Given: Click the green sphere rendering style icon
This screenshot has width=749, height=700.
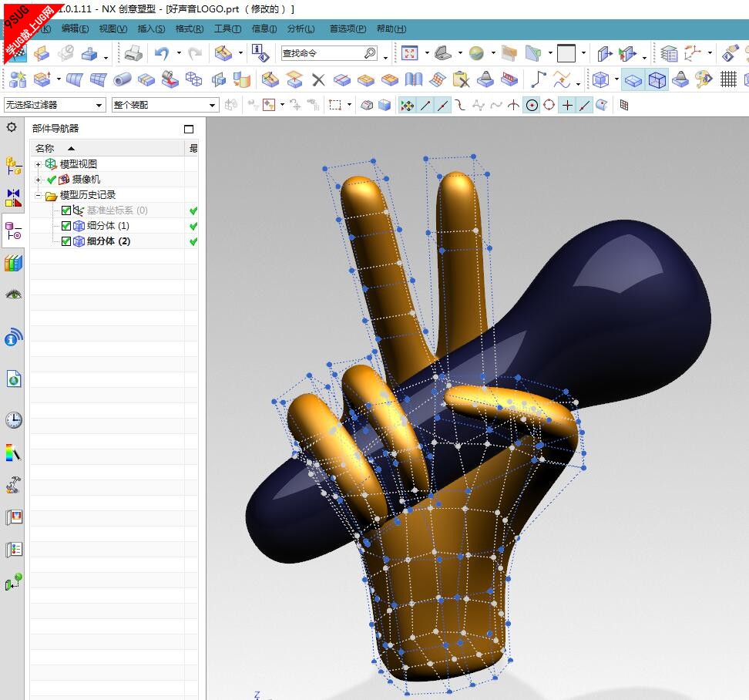Looking at the screenshot, I should [476, 53].
